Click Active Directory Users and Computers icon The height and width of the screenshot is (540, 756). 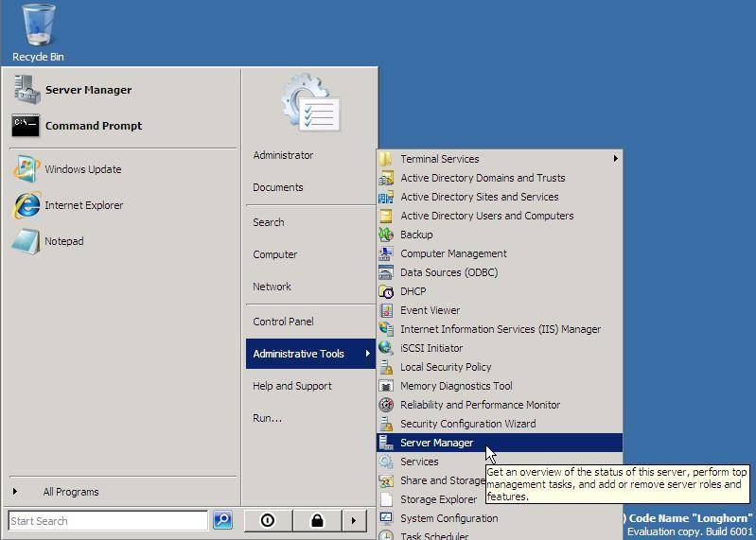tap(386, 216)
